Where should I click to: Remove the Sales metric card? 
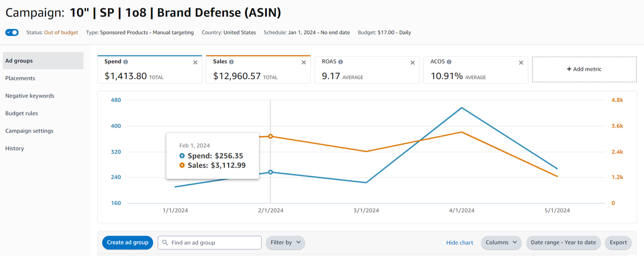pyautogui.click(x=304, y=62)
